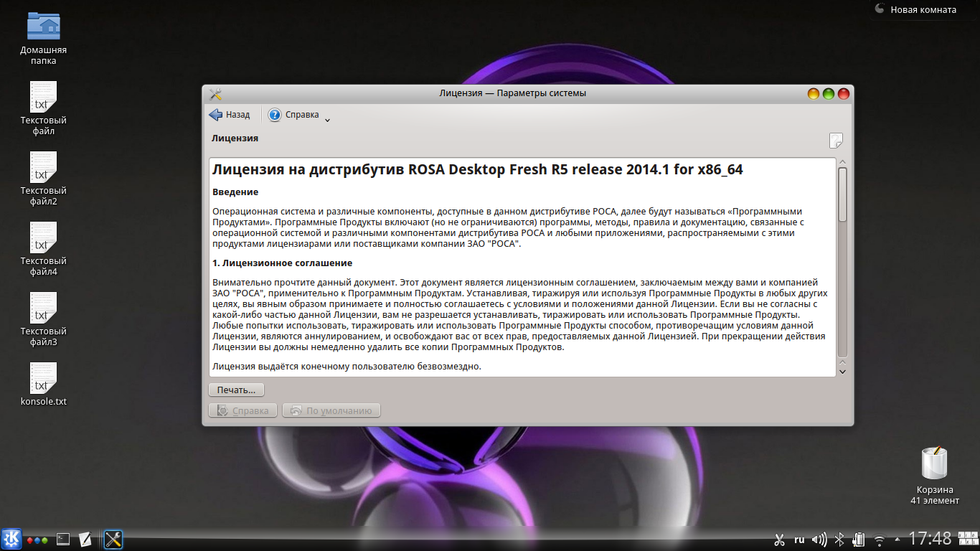Select the System Settings taskbar entry
Viewport: 980px width, 551px height.
pos(113,539)
